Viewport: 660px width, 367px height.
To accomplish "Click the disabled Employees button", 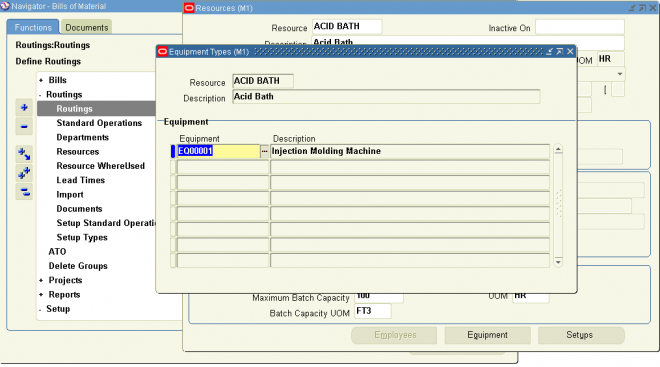I will click(395, 335).
